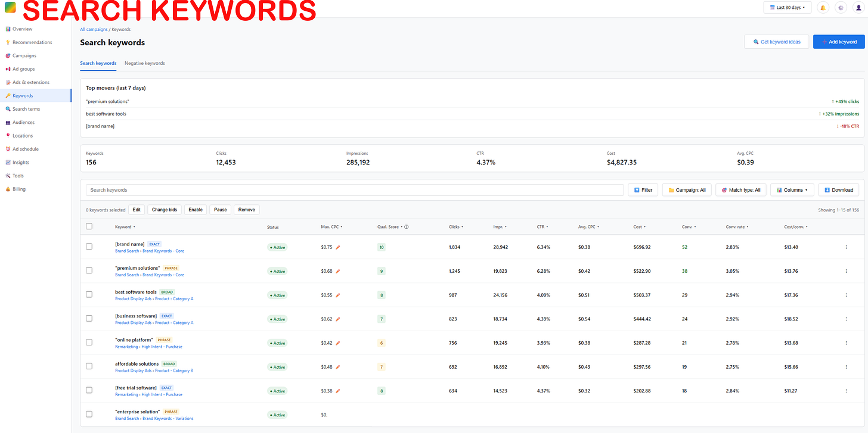Follow the All campaigns breadcrumb link
The image size is (868, 433).
pyautogui.click(x=94, y=29)
